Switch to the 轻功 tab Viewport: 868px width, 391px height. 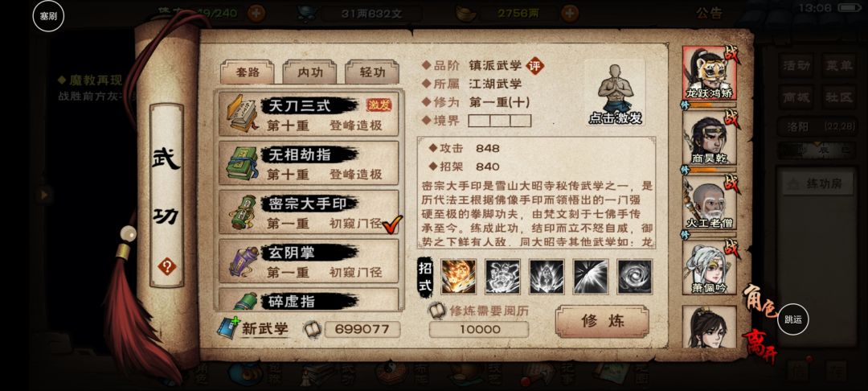[372, 72]
